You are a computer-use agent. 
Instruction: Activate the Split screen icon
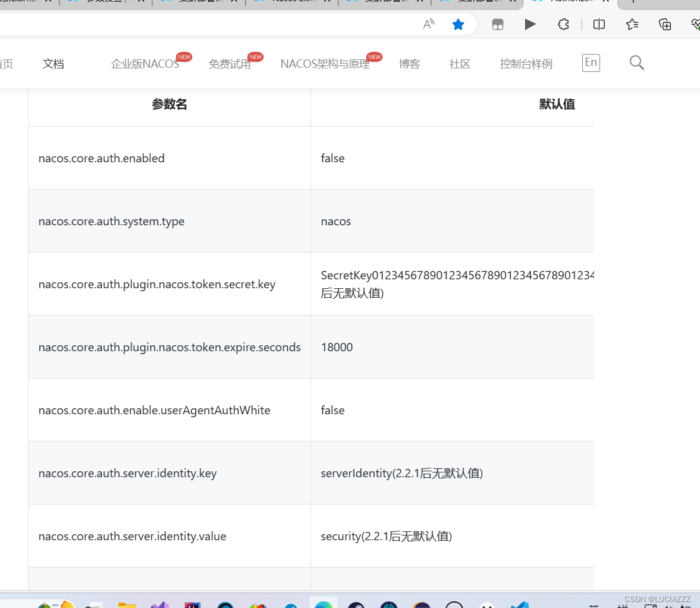click(599, 24)
